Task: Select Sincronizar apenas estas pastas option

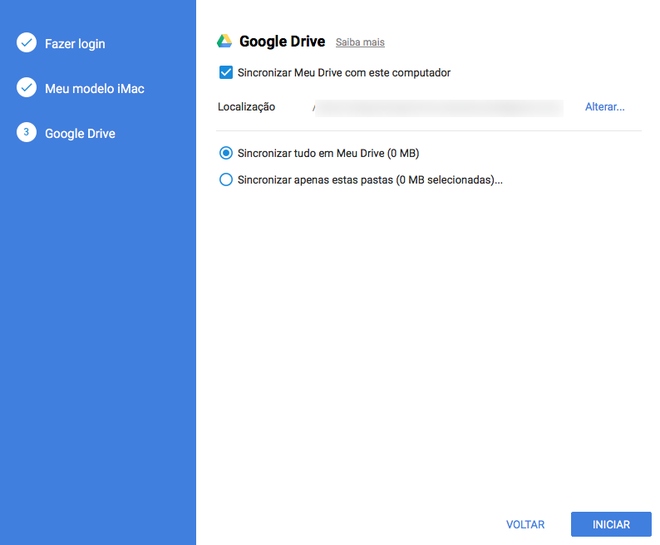Action: [226, 180]
